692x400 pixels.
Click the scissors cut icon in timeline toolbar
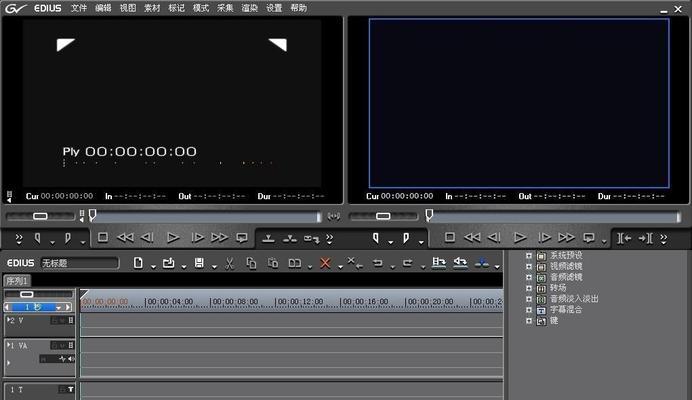[229, 263]
